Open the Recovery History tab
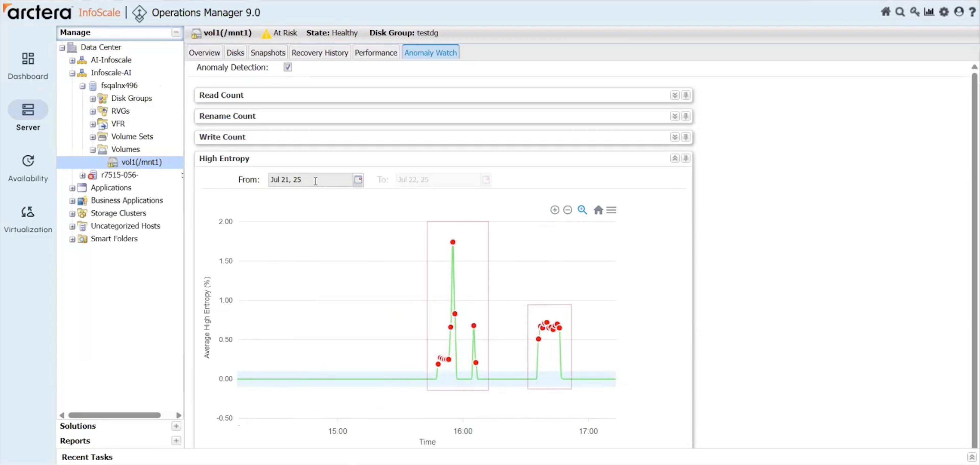Image resolution: width=980 pixels, height=465 pixels. tap(320, 52)
